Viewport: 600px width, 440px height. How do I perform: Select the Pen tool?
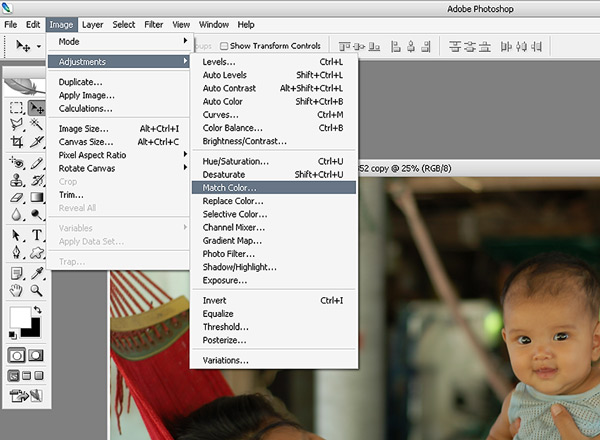coord(16,252)
